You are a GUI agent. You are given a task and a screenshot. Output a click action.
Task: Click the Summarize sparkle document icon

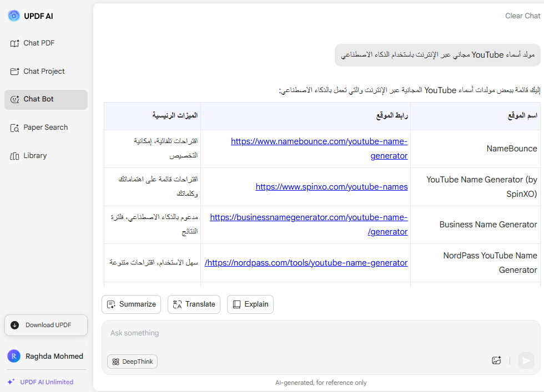tap(111, 304)
